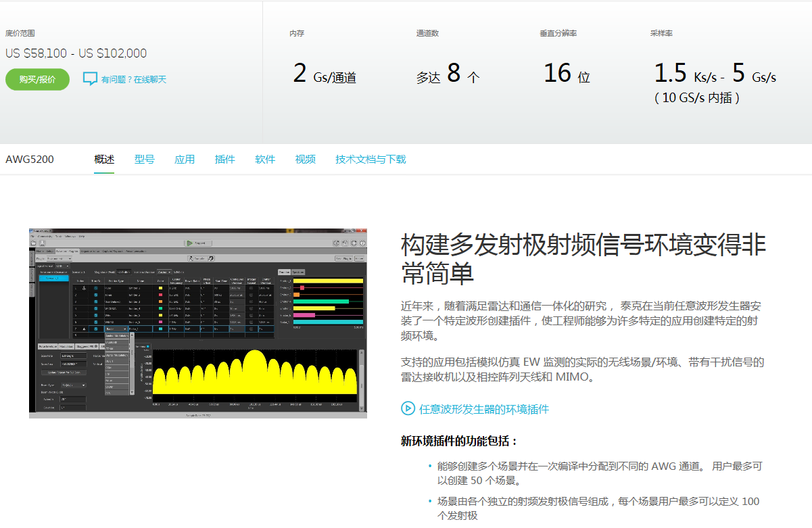Switch to the 视频 tab

pyautogui.click(x=305, y=160)
